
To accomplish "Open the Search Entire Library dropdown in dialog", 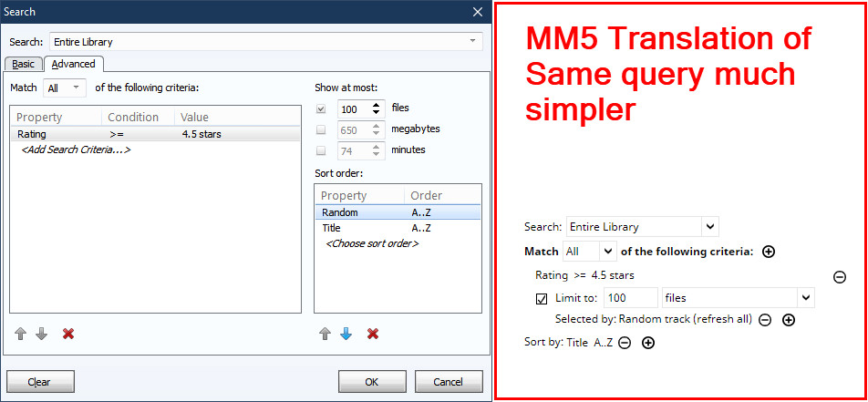I will [471, 42].
